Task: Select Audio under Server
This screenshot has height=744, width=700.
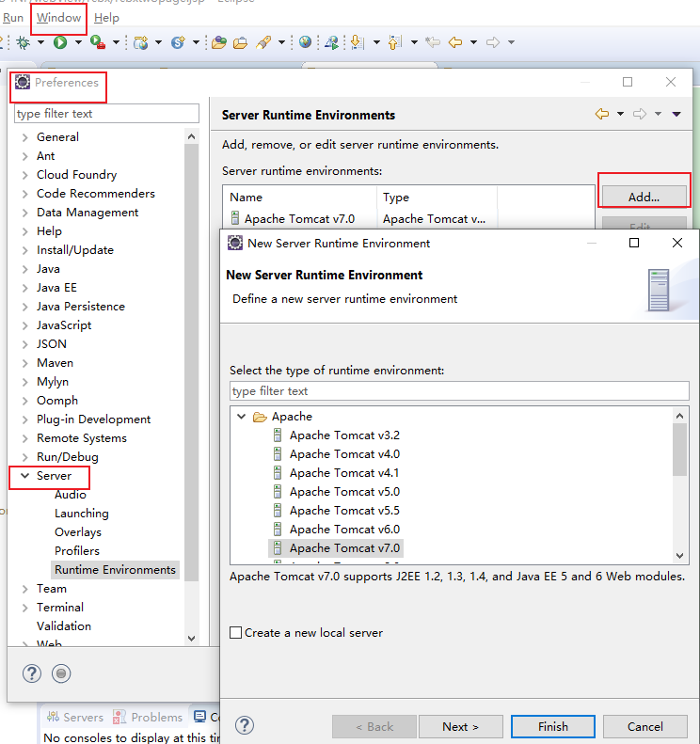Action: coord(71,495)
